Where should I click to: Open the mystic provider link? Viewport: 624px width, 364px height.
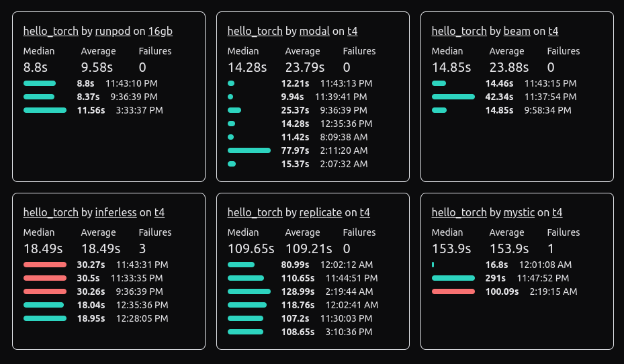click(519, 212)
